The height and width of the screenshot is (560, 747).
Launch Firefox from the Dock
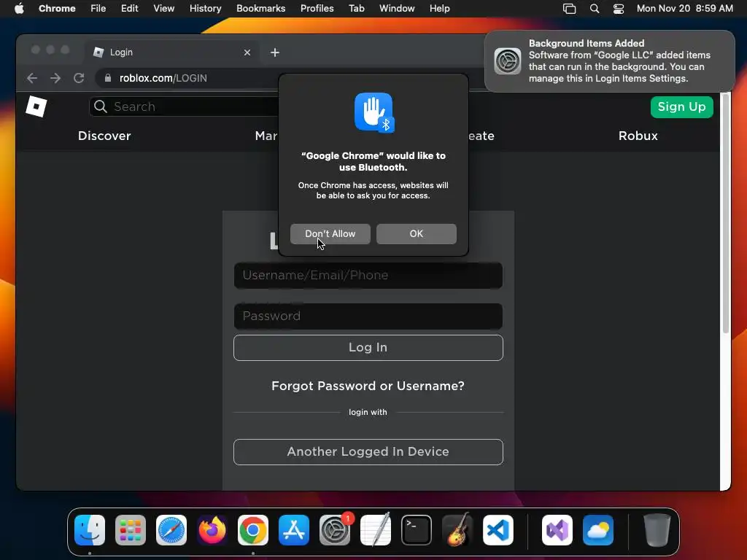212,530
